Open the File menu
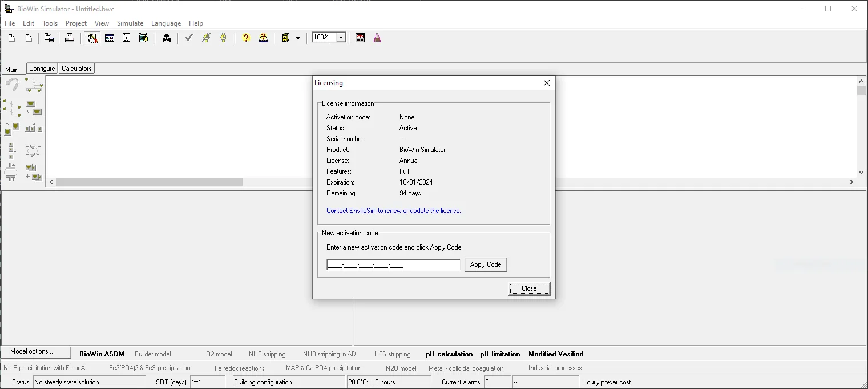Screen dimensions: 868x389 pyautogui.click(x=10, y=23)
